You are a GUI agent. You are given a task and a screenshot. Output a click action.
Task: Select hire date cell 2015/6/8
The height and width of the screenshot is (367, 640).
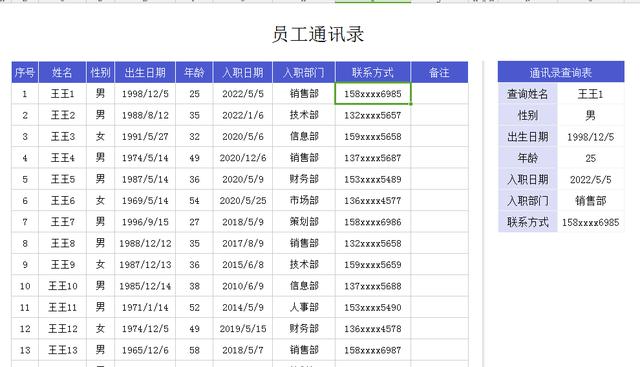click(243, 265)
